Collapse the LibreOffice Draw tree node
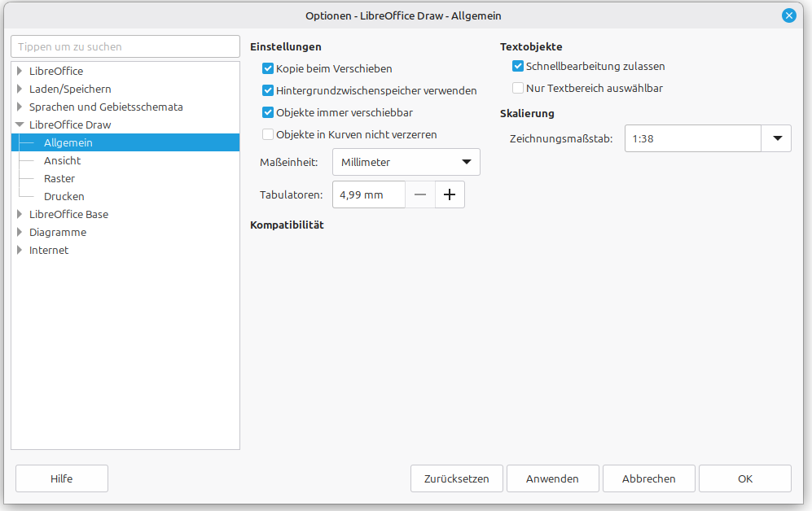The width and height of the screenshot is (812, 511). pos(20,124)
